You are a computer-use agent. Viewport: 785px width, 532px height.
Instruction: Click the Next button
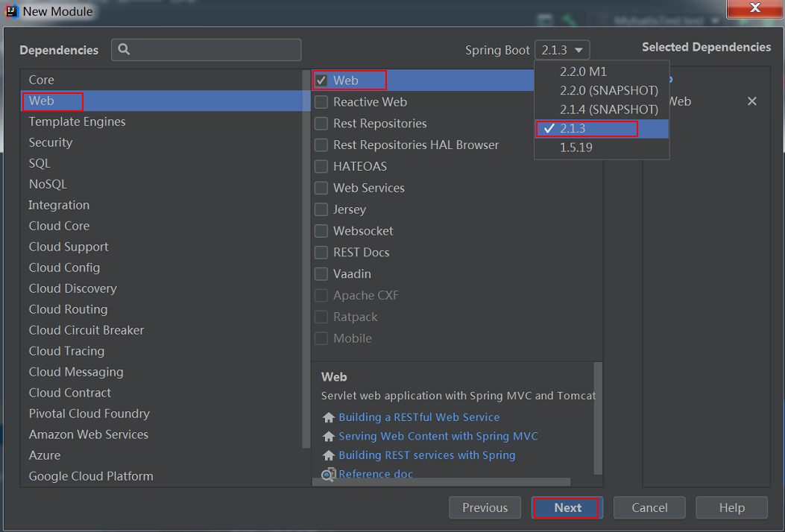click(x=567, y=508)
